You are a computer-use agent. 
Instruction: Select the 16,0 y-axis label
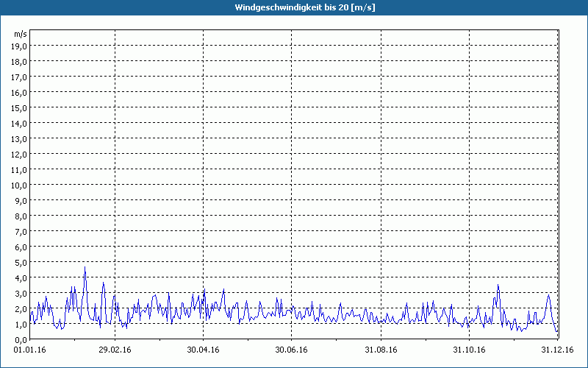pyautogui.click(x=20, y=93)
